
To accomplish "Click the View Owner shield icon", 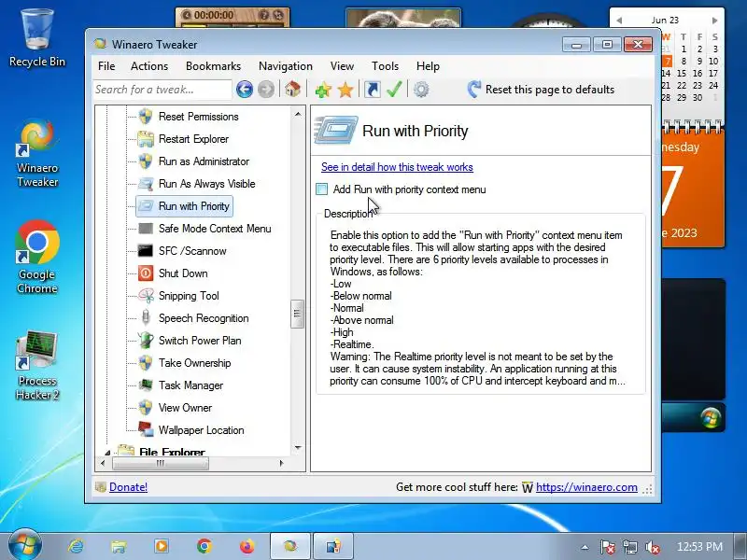I will click(146, 407).
